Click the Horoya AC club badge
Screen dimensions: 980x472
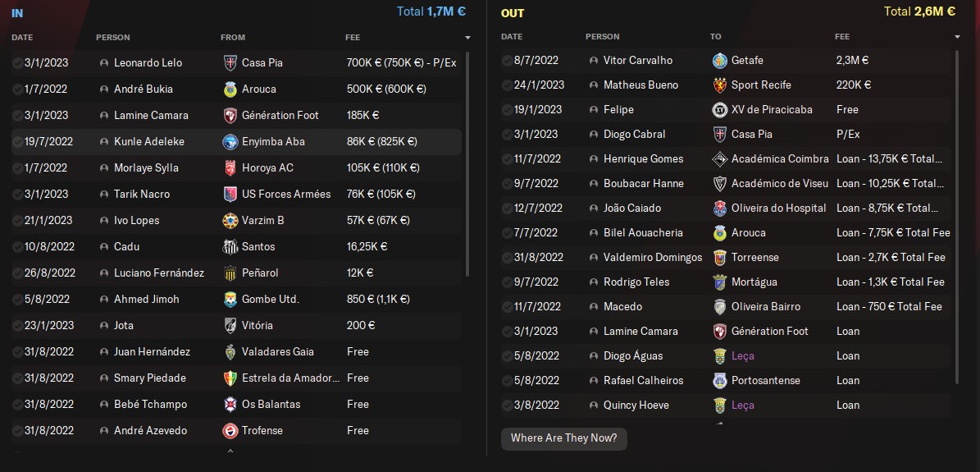pos(230,168)
